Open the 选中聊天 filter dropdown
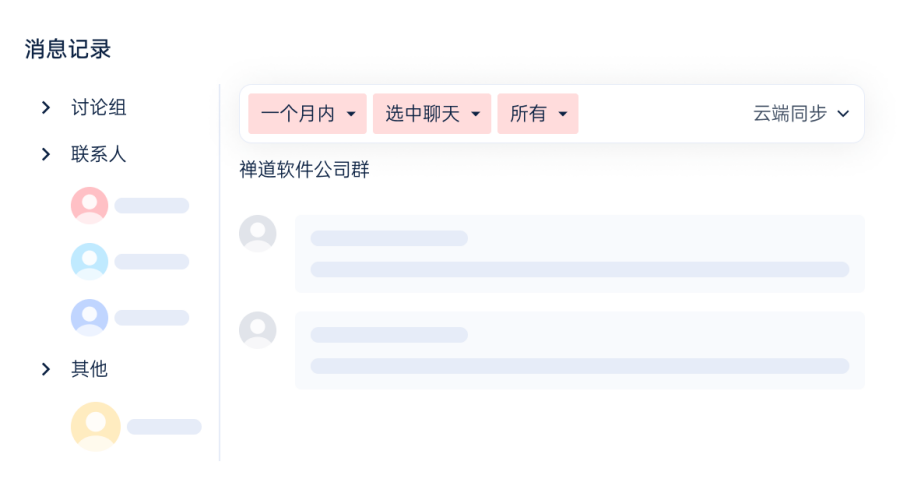 tap(432, 114)
